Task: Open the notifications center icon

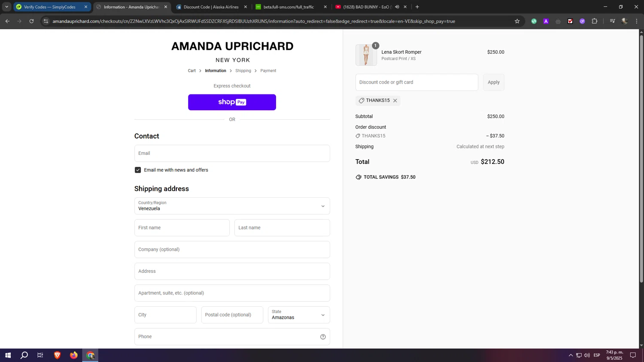Action: click(x=633, y=355)
